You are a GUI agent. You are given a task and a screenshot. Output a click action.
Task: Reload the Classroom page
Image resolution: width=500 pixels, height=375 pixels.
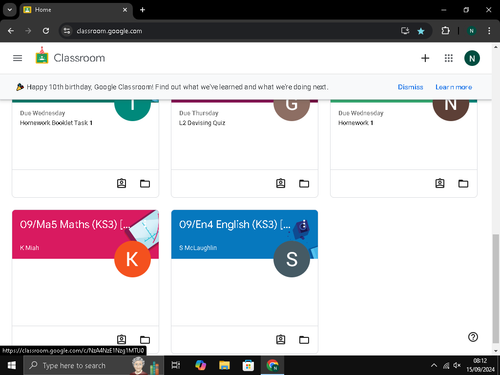pos(46,31)
